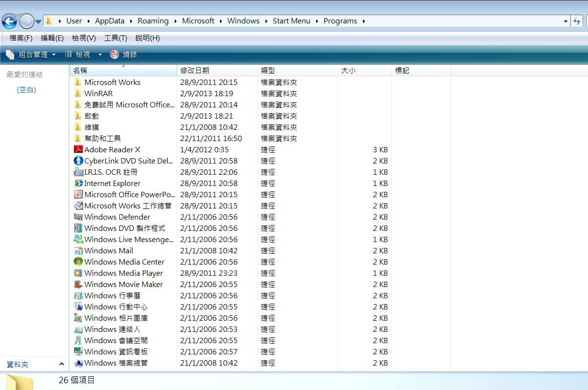Select the Windows 行動中心 shortcut icon
588x390 pixels.
click(x=78, y=307)
